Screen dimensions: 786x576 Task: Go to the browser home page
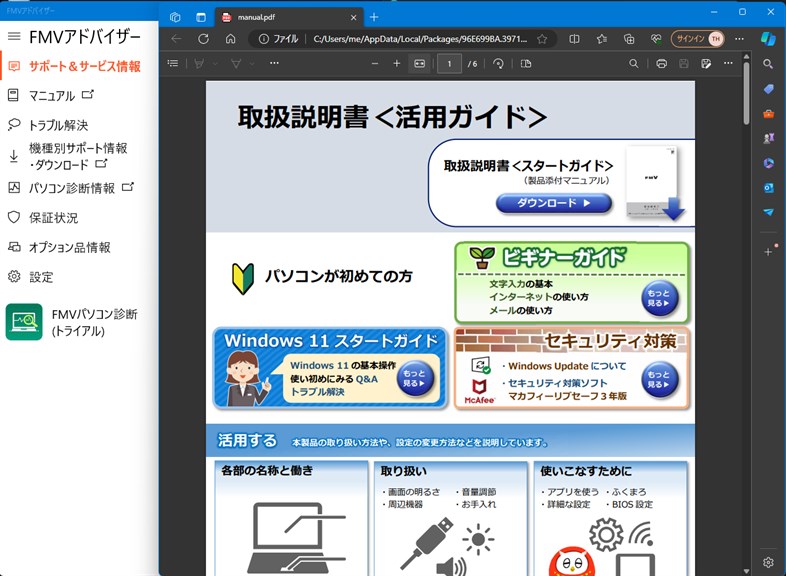click(230, 39)
